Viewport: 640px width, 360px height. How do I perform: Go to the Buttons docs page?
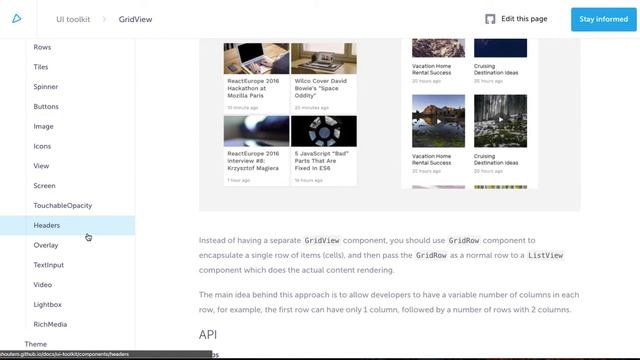[46, 107]
